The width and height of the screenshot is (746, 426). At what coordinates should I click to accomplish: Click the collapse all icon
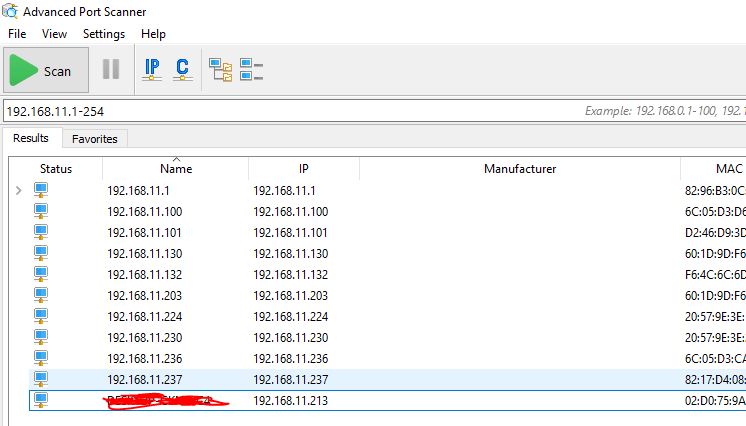tap(251, 70)
